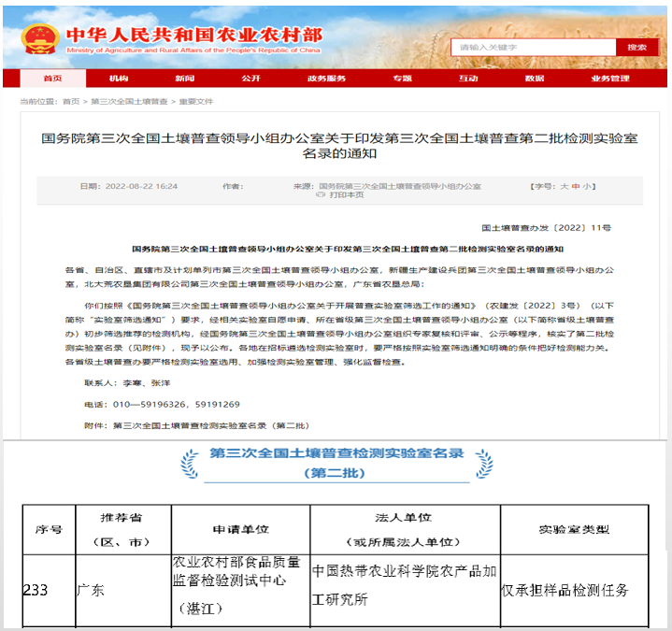Viewport: 672px width, 631px height.
Task: Click the 联系人 contact line
Action: pyautogui.click(x=127, y=382)
